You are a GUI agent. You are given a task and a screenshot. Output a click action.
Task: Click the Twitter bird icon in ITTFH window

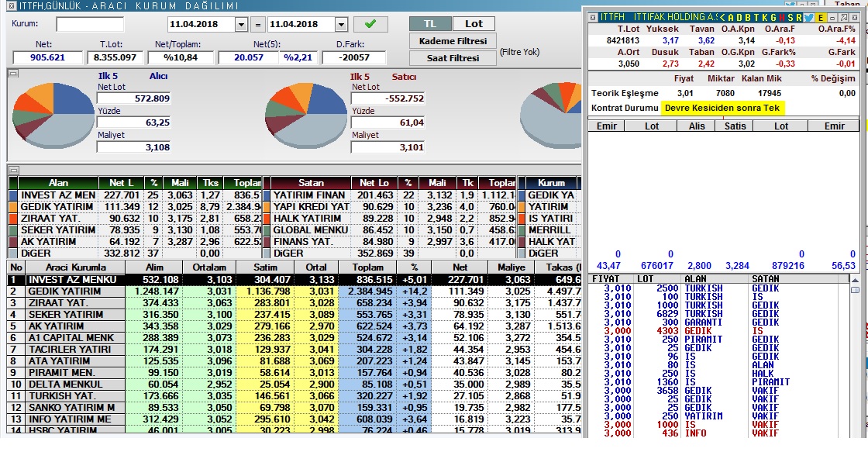[x=808, y=18]
